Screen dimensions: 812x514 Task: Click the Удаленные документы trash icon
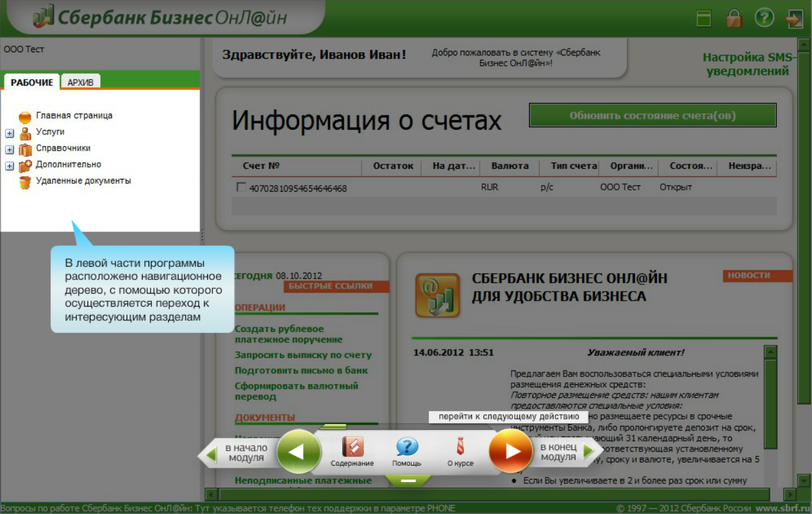coord(25,182)
